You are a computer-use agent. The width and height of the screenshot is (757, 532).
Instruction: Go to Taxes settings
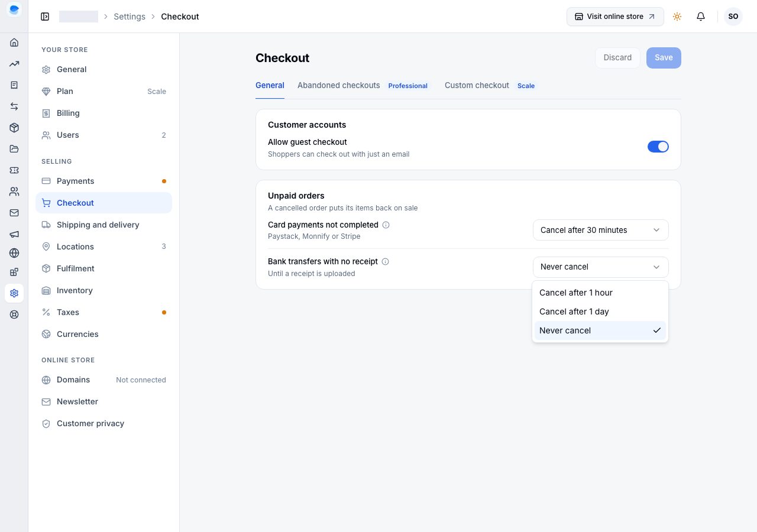[x=104, y=312]
